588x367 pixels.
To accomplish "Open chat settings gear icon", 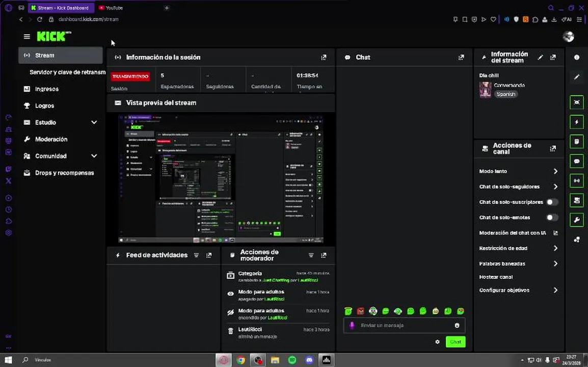I will click(437, 342).
